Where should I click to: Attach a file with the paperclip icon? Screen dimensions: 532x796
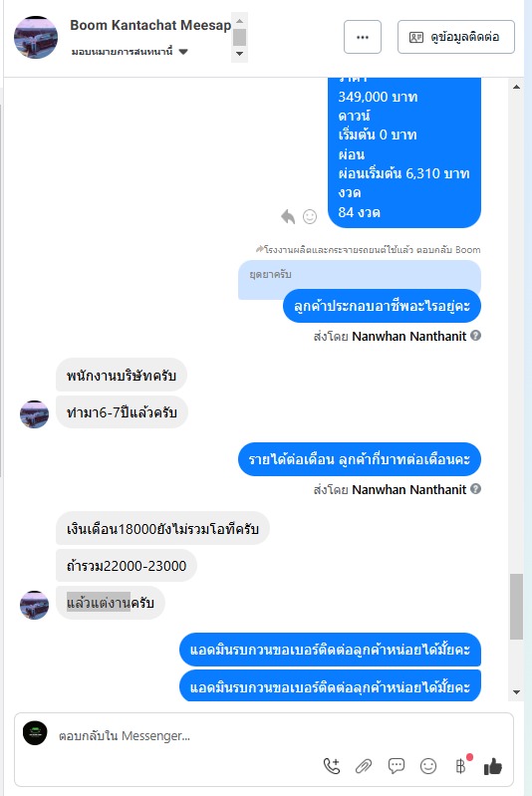[364, 766]
